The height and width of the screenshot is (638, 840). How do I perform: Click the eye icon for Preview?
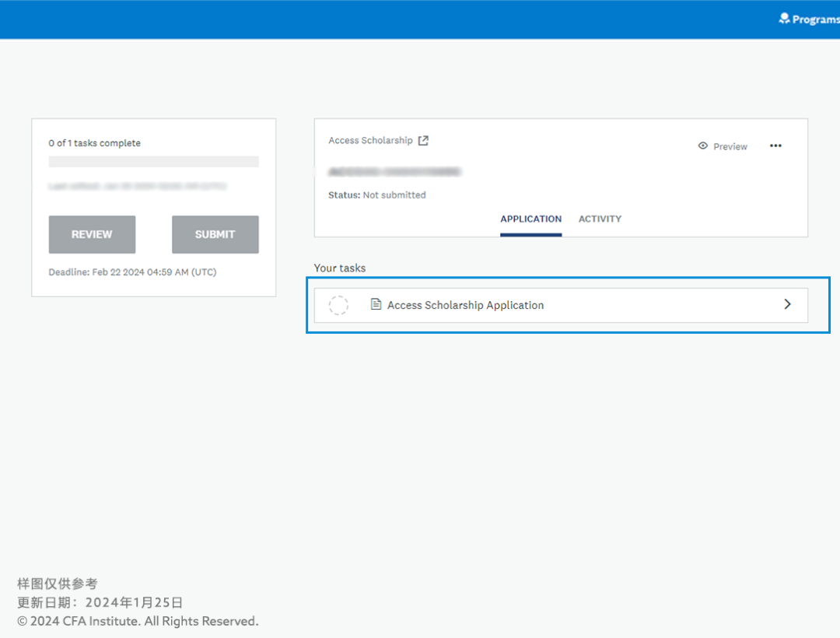(x=703, y=146)
